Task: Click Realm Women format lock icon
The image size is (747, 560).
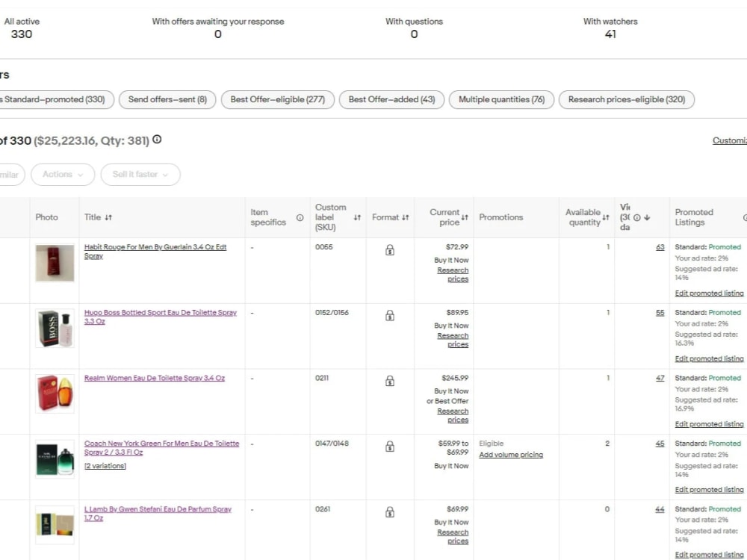Action: [x=390, y=381]
